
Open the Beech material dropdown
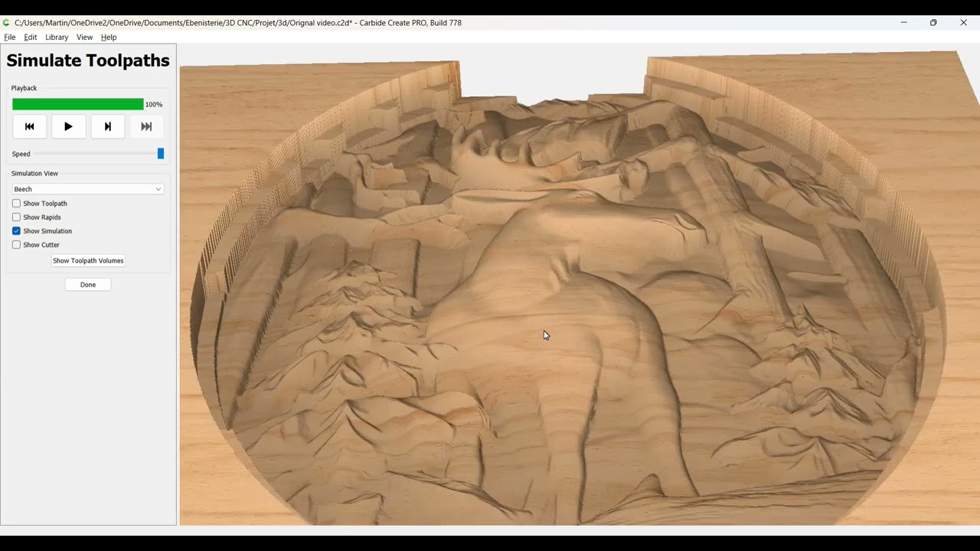tap(88, 189)
